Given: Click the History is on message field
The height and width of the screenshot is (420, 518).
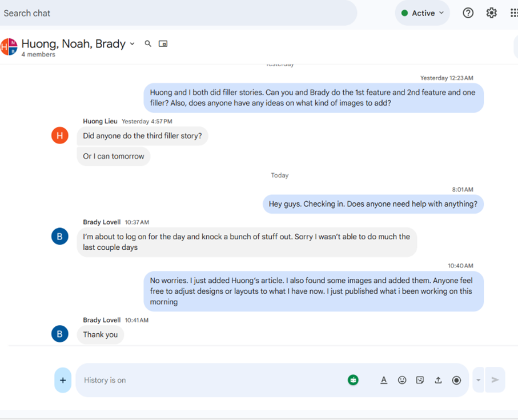Looking at the screenshot, I should (211, 380).
